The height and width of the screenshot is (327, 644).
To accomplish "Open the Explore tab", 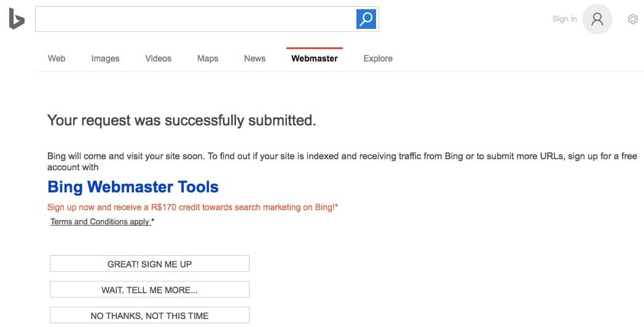I will point(378,58).
